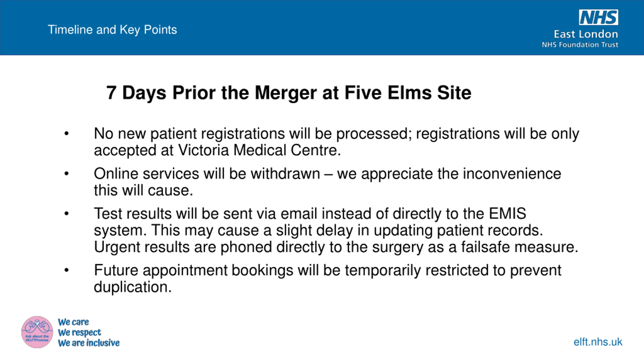Click the 'NHS Foundation Trust' subtitle
This screenshot has width=644, height=362.
(x=580, y=45)
